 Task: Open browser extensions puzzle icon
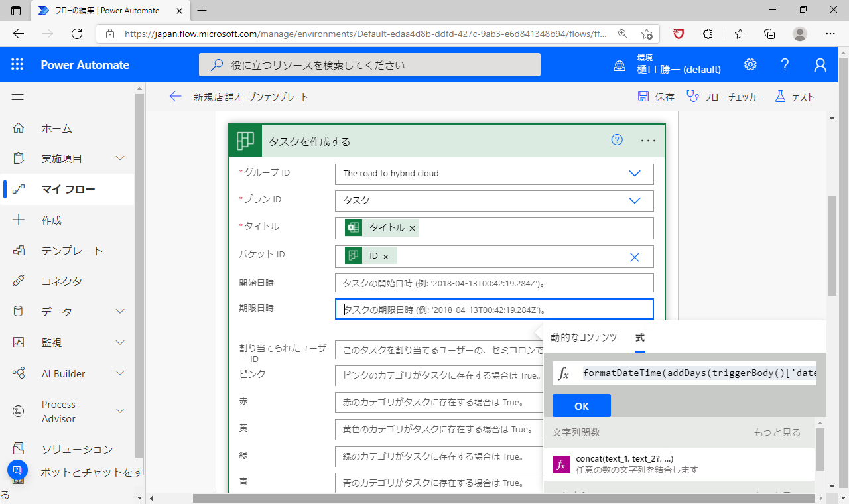tap(708, 34)
